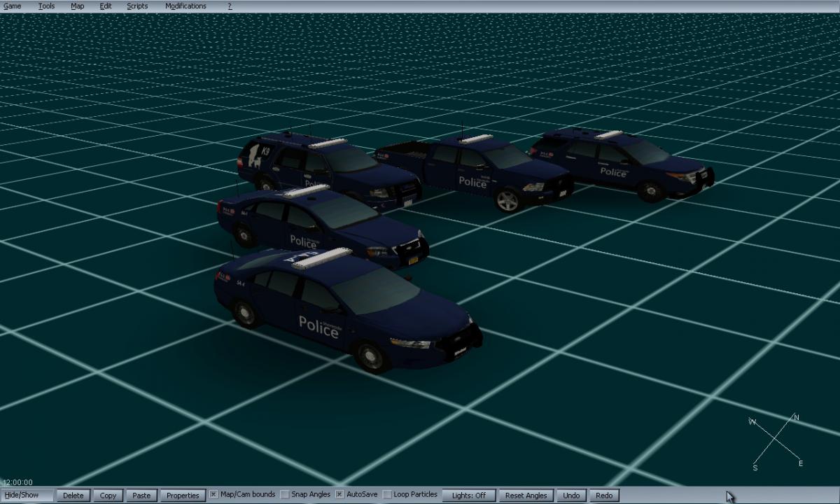
Task: Click the Reset Angles button
Action: point(526,495)
